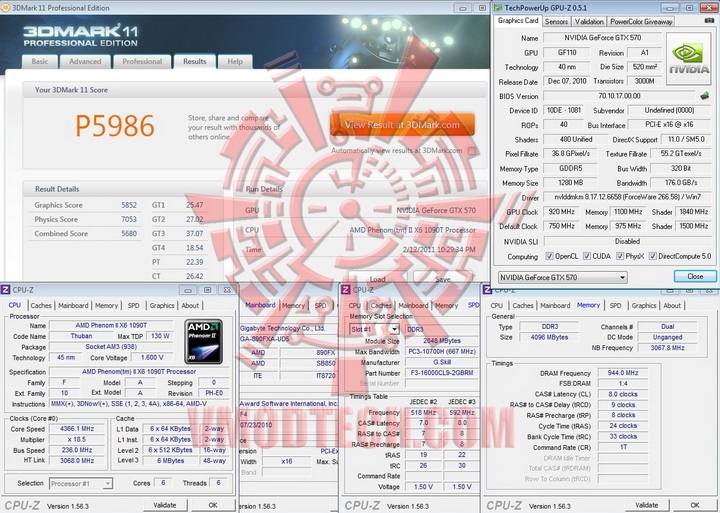Click the NB Frequency value 3067.8 MHz

[x=667, y=348]
